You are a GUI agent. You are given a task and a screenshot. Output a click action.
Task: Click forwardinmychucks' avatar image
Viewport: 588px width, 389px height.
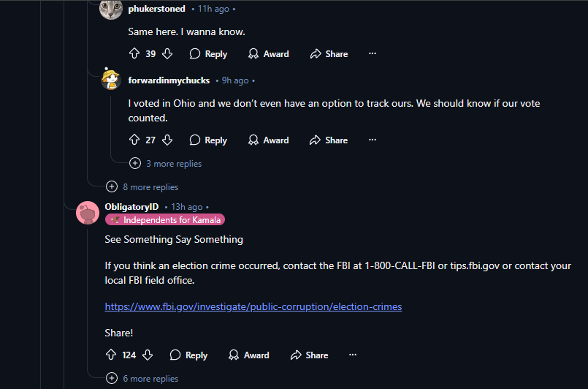(x=111, y=80)
